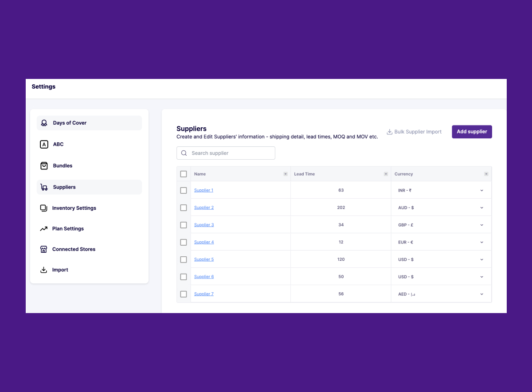Open the Supplier 7 link
This screenshot has height=392, width=532.
tap(204, 294)
